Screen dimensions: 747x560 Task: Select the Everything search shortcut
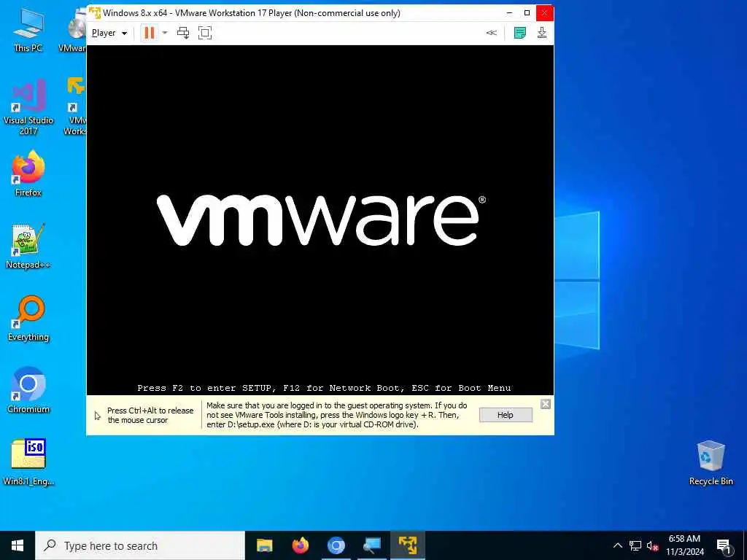click(28, 319)
